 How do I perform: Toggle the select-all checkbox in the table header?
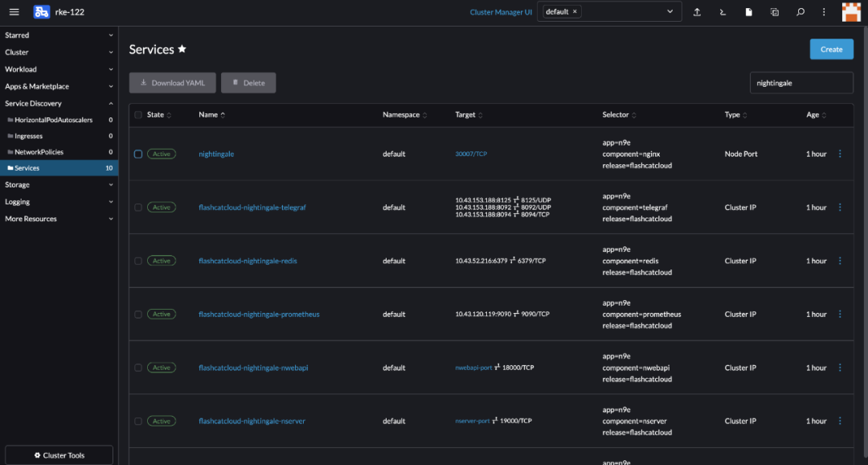point(138,115)
